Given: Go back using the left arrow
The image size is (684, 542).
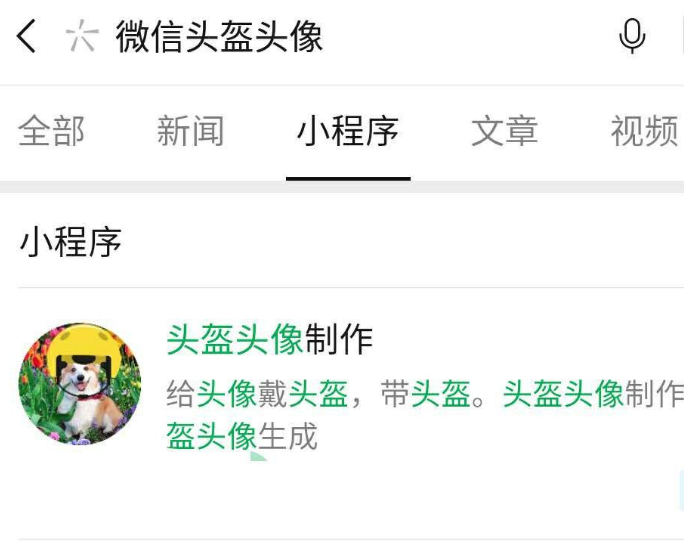Looking at the screenshot, I should [26, 36].
